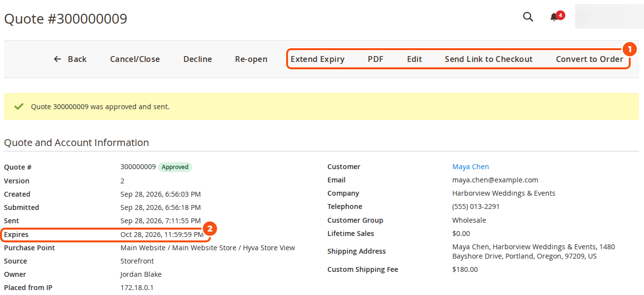
Task: Click the green success checkmark icon
Action: click(19, 106)
